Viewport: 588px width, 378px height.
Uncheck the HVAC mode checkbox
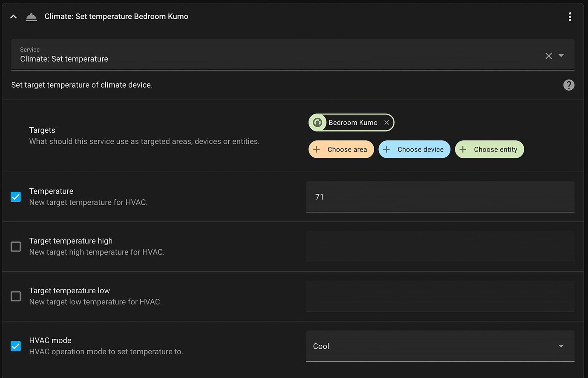click(x=15, y=346)
